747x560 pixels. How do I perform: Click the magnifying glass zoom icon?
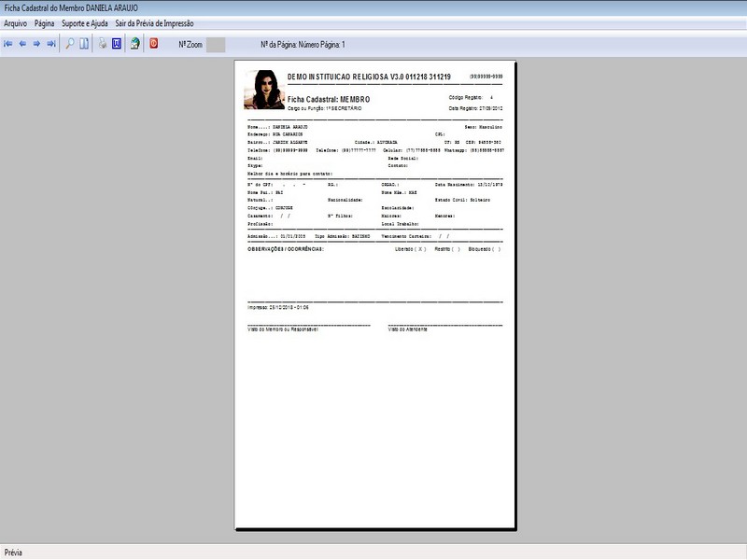click(x=69, y=44)
